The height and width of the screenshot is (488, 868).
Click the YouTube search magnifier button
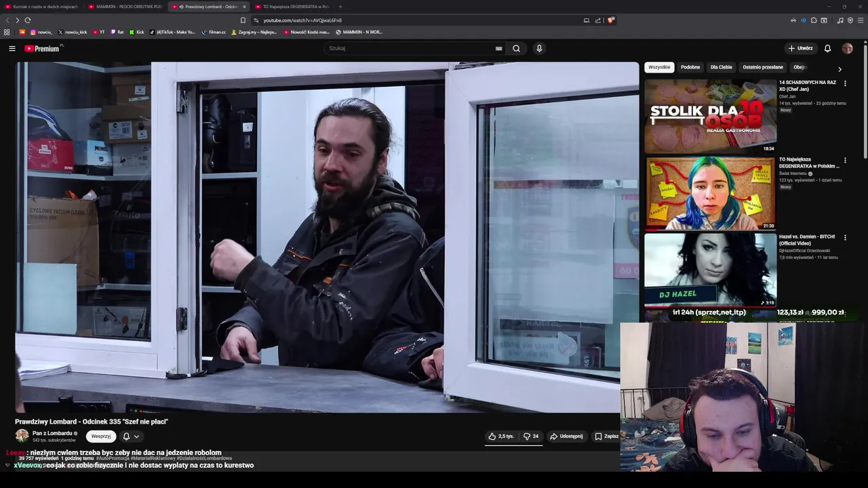click(x=516, y=48)
